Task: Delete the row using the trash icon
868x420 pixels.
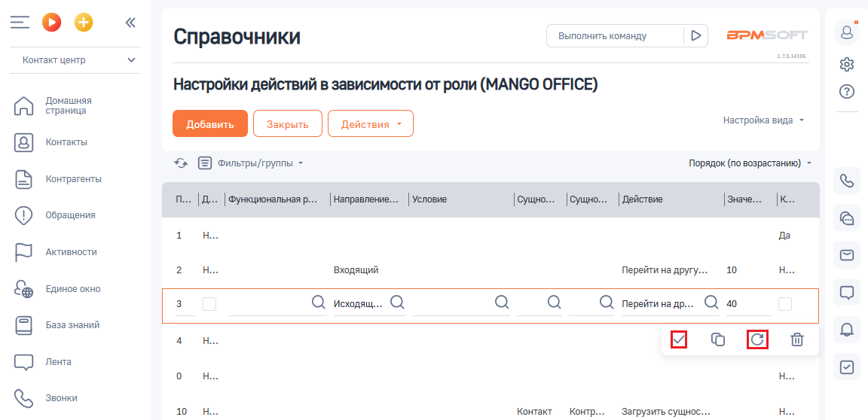Action: point(796,339)
